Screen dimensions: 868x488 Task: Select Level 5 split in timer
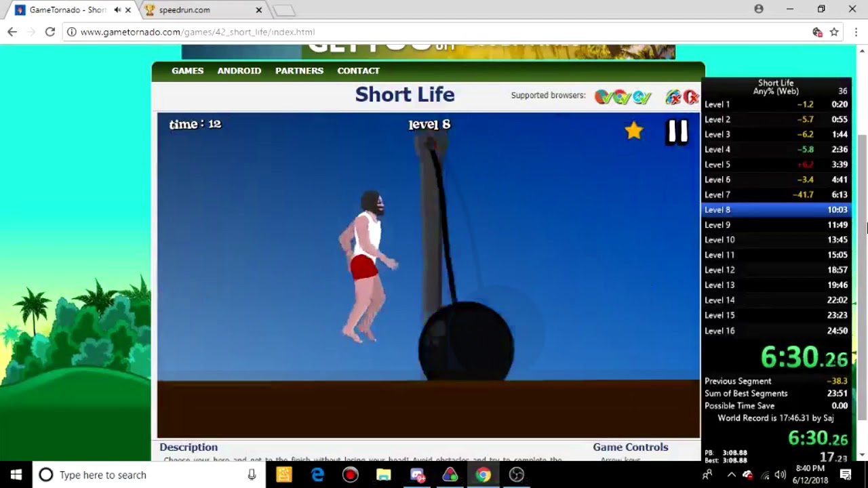[x=776, y=165]
